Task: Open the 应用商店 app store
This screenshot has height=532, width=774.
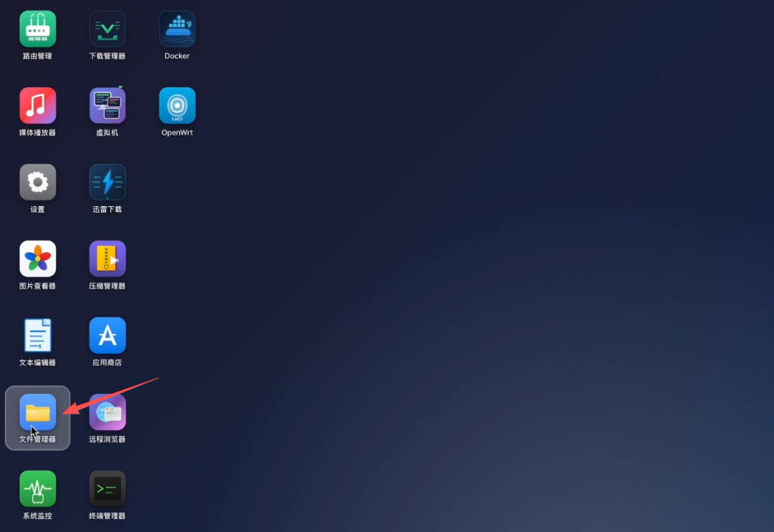Action: 107,336
